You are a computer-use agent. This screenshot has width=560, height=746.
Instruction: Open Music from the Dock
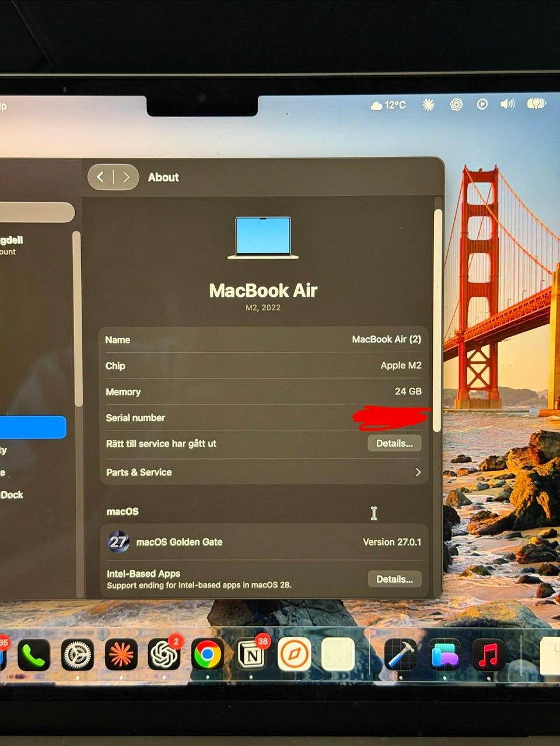click(489, 654)
